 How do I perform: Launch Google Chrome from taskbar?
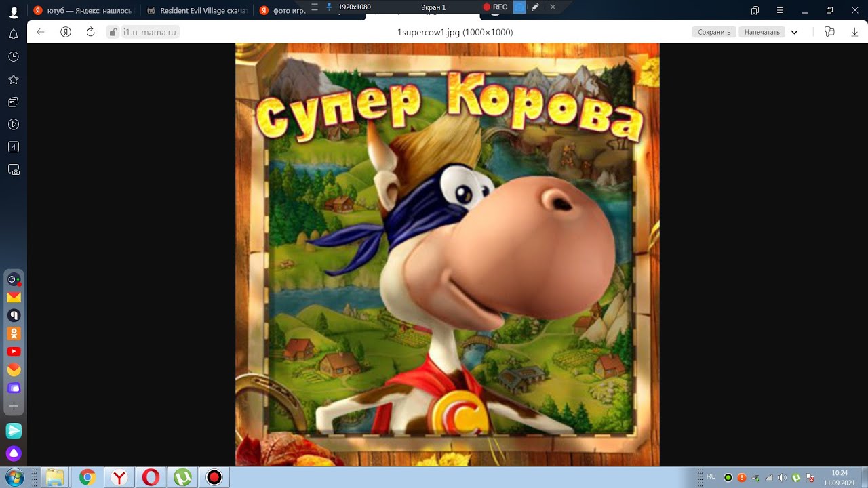(87, 477)
